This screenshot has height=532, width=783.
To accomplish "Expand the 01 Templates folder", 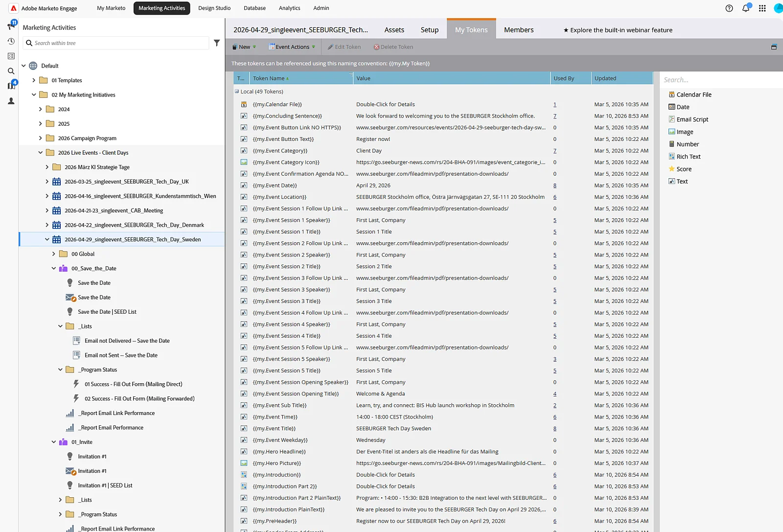I will click(x=34, y=80).
